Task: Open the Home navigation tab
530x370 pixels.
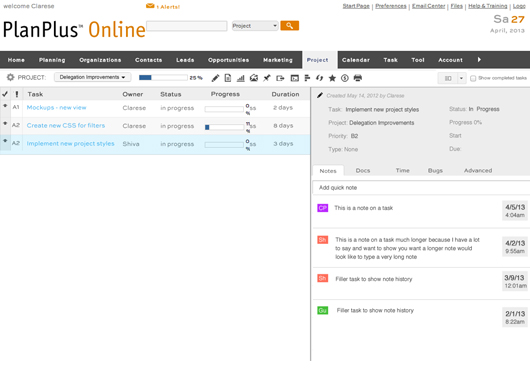Action: point(16,60)
